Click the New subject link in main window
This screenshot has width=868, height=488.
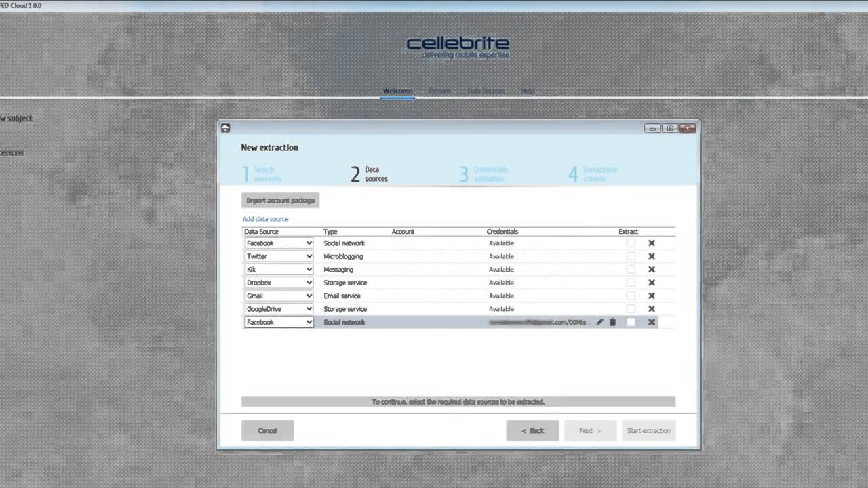[x=16, y=118]
